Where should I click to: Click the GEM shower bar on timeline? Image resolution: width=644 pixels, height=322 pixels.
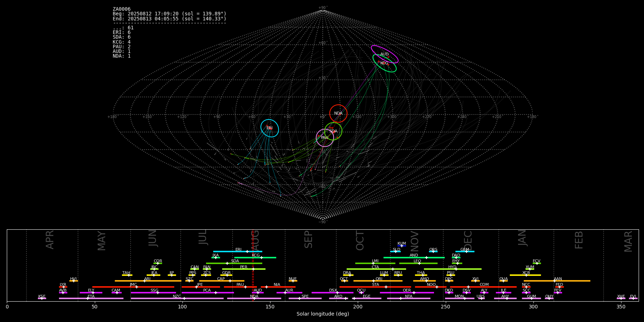(x=465, y=252)
